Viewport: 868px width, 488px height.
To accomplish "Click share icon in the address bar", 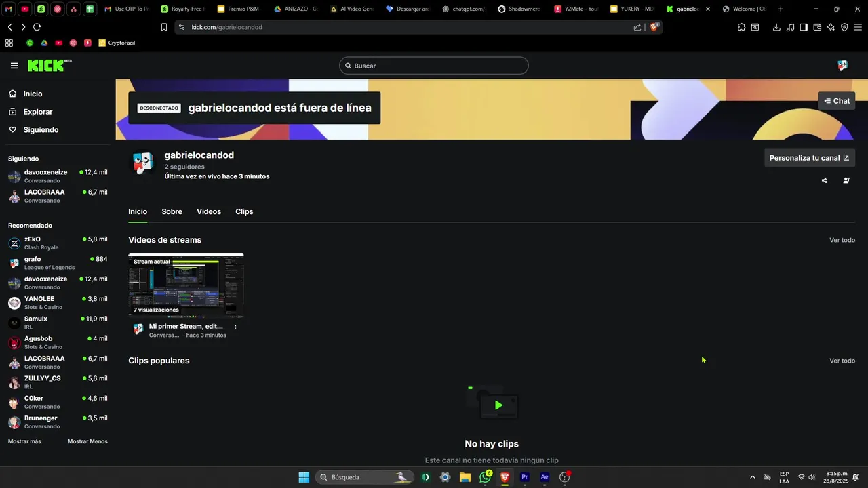I will [637, 27].
